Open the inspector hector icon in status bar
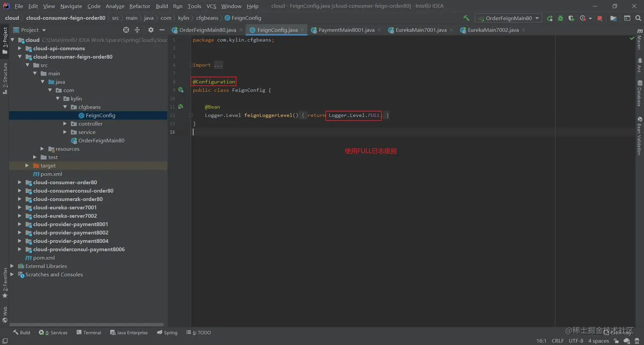The height and width of the screenshot is (345, 644). click(638, 341)
